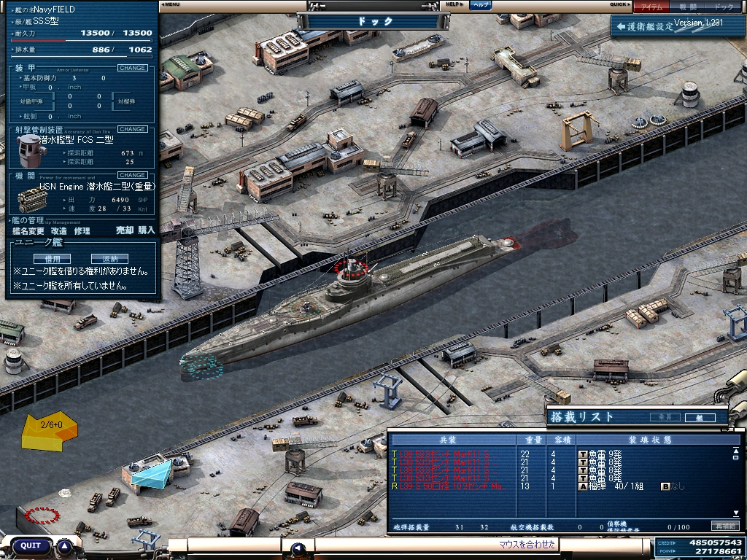This screenshot has height=560, width=747.
Task: Open the HELP label on top bar
Action: pos(454,4)
